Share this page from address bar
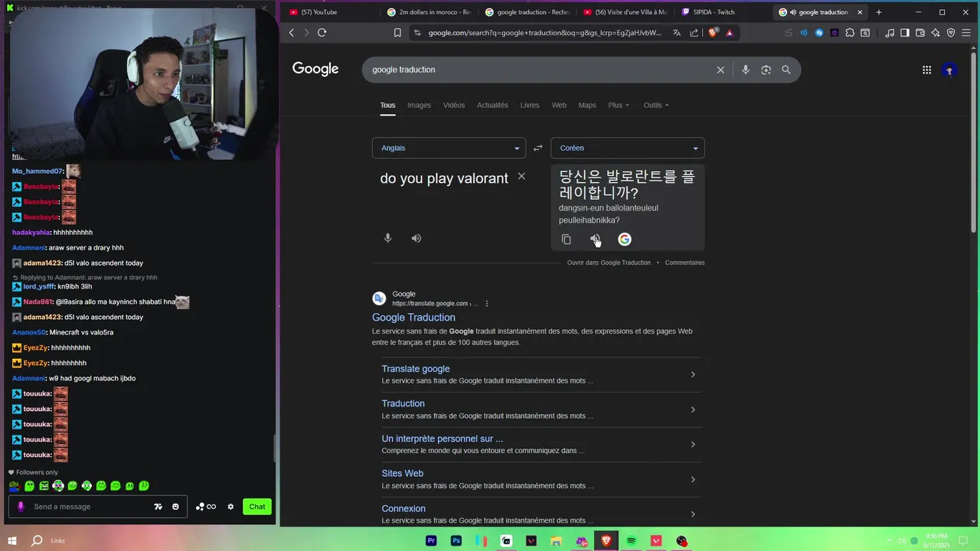The width and height of the screenshot is (980, 551). [694, 33]
